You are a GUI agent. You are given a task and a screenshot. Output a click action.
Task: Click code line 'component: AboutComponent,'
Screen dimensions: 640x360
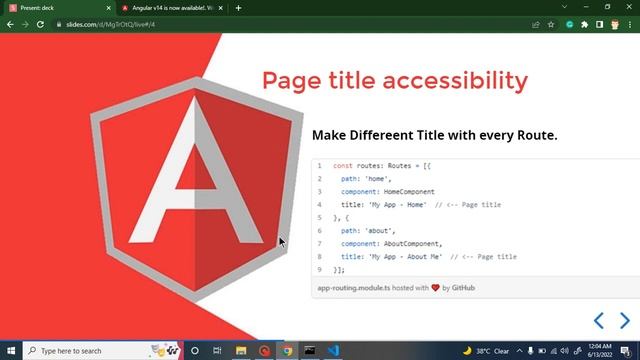point(391,244)
